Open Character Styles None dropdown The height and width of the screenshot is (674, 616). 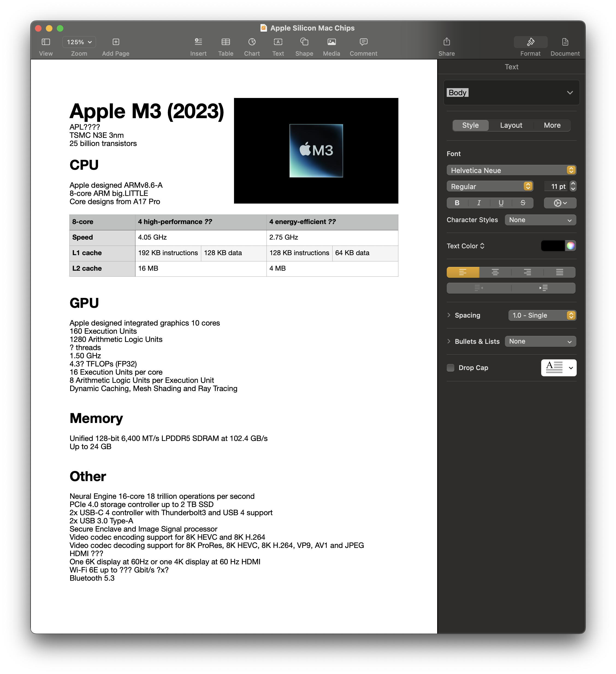[540, 220]
